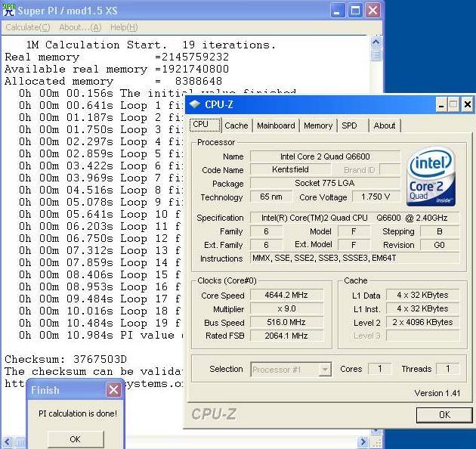Close the Super PI window
Image resolution: width=476 pixels, height=449 pixels.
click(372, 11)
